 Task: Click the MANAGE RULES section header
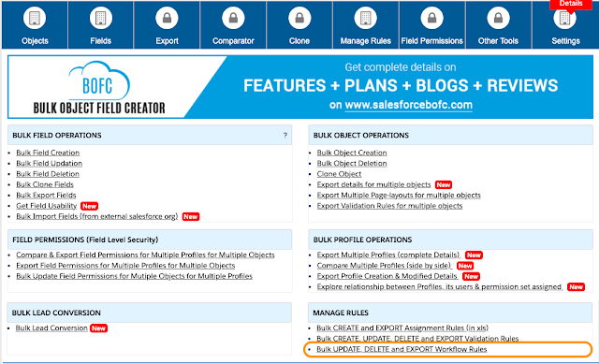[x=450, y=313]
